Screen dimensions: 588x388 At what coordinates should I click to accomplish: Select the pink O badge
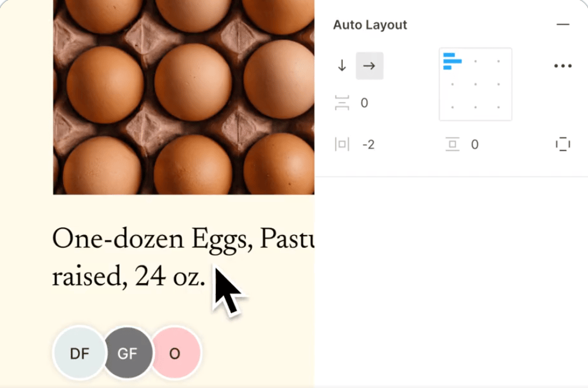(x=175, y=353)
